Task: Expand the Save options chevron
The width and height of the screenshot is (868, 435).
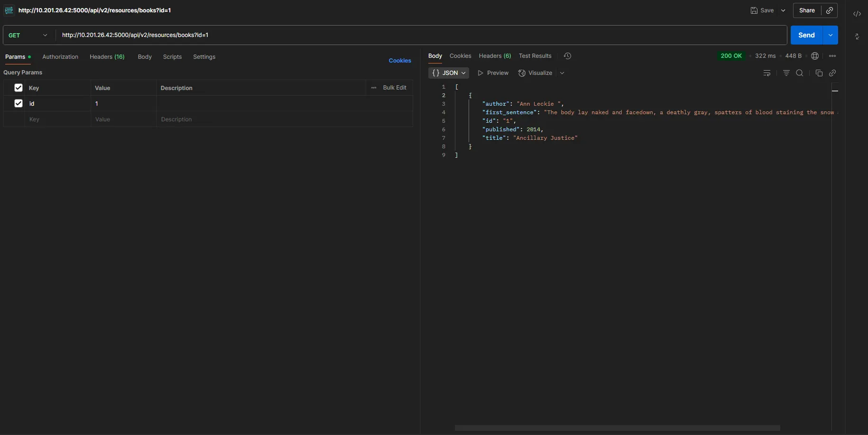Action: click(x=784, y=10)
